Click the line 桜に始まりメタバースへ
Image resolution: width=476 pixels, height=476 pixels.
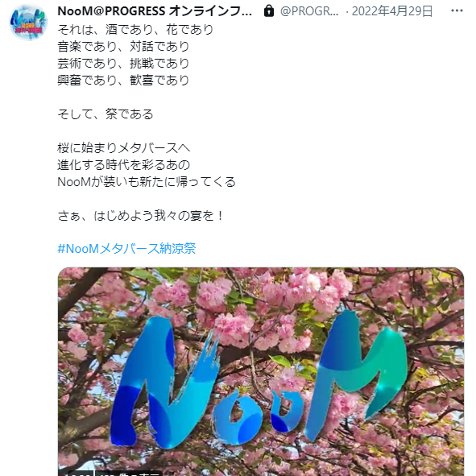pos(123,148)
